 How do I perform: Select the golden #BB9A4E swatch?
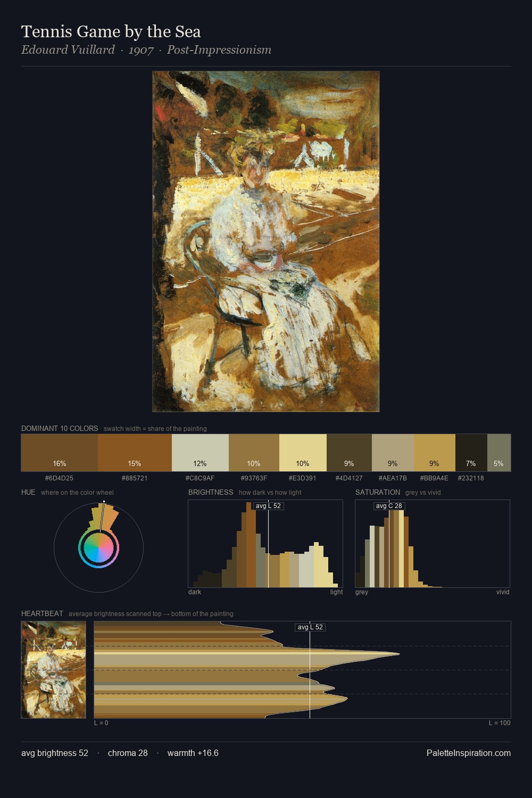(x=435, y=453)
